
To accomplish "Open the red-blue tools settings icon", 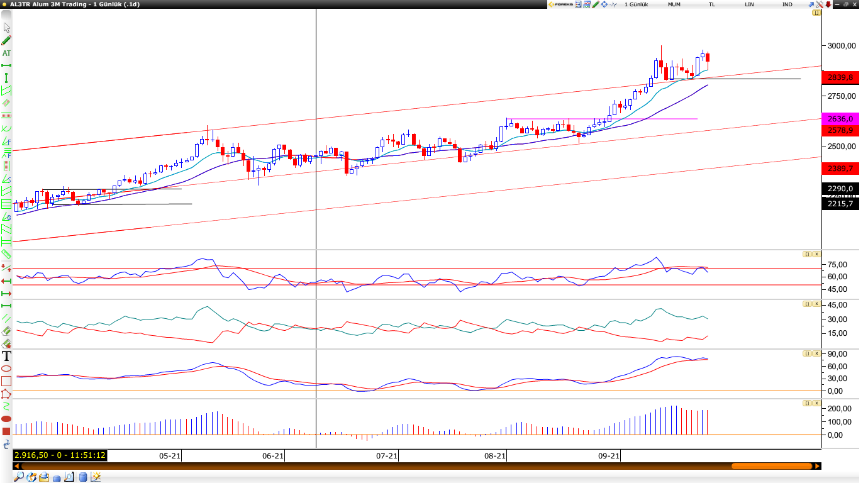I will (820, 4).
